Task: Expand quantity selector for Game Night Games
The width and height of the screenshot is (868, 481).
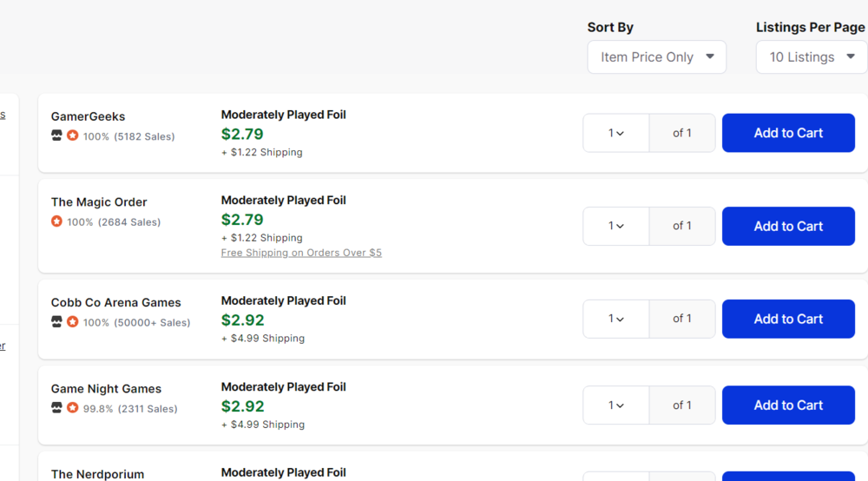Action: pos(616,405)
